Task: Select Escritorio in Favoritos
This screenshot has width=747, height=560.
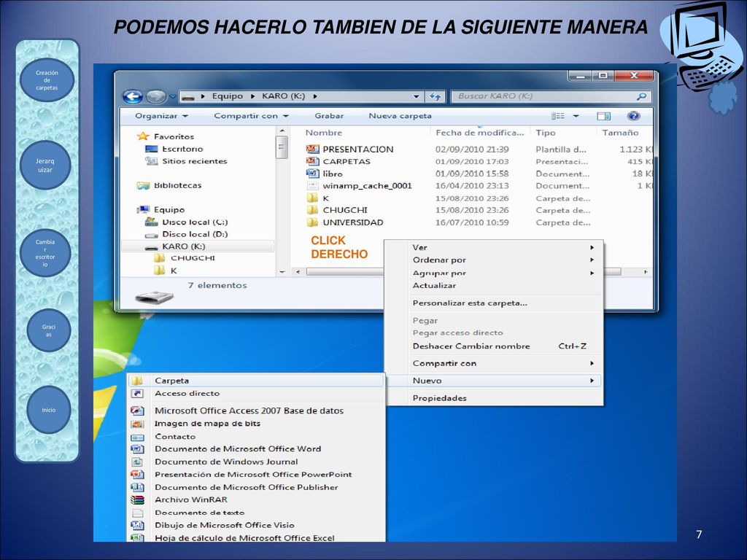Action: (182, 149)
